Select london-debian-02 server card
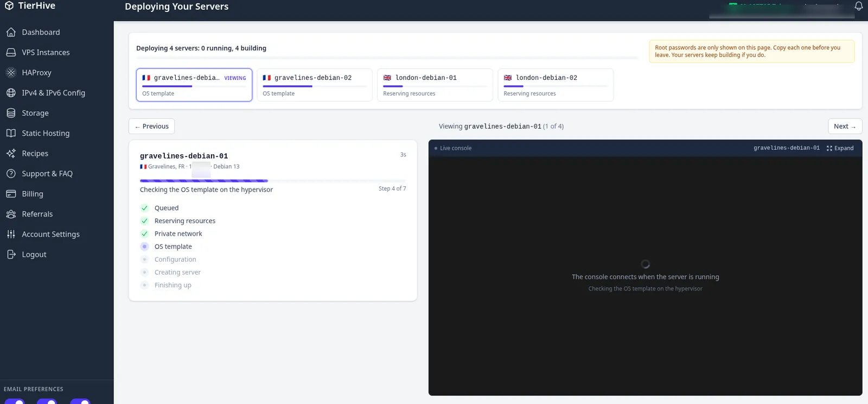The image size is (868, 404). click(556, 85)
